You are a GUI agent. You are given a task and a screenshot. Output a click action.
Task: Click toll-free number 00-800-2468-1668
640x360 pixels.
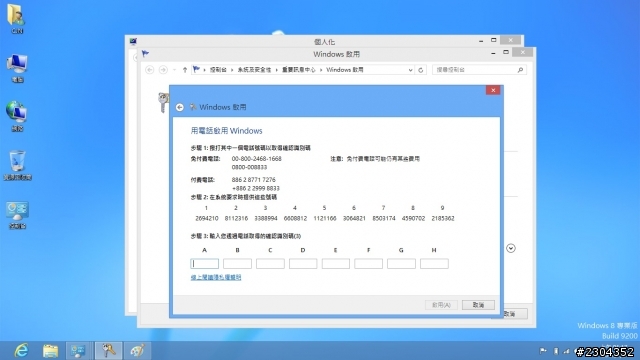(257, 159)
